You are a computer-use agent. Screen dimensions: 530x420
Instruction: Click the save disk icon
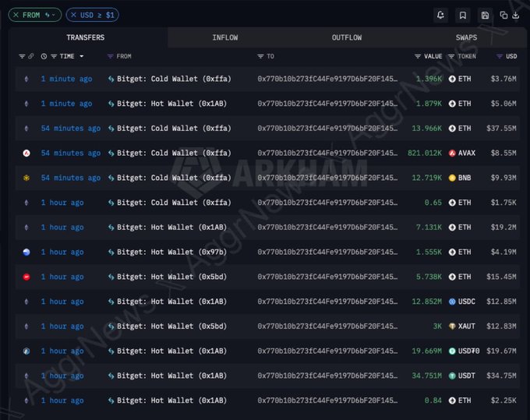click(x=485, y=16)
